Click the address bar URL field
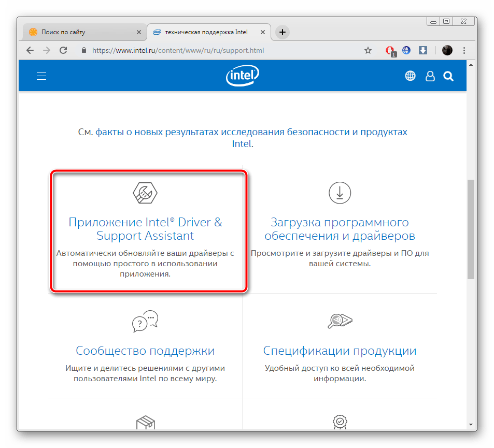This screenshot has width=494, height=448. pyautogui.click(x=207, y=50)
